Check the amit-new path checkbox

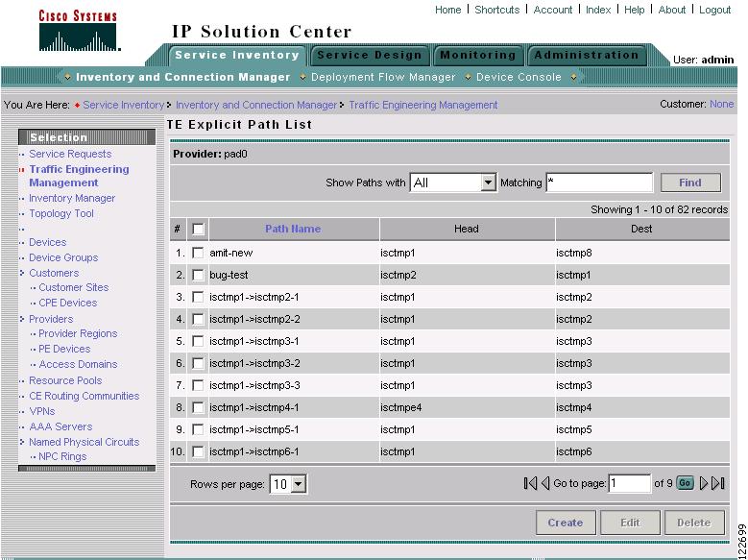point(198,253)
